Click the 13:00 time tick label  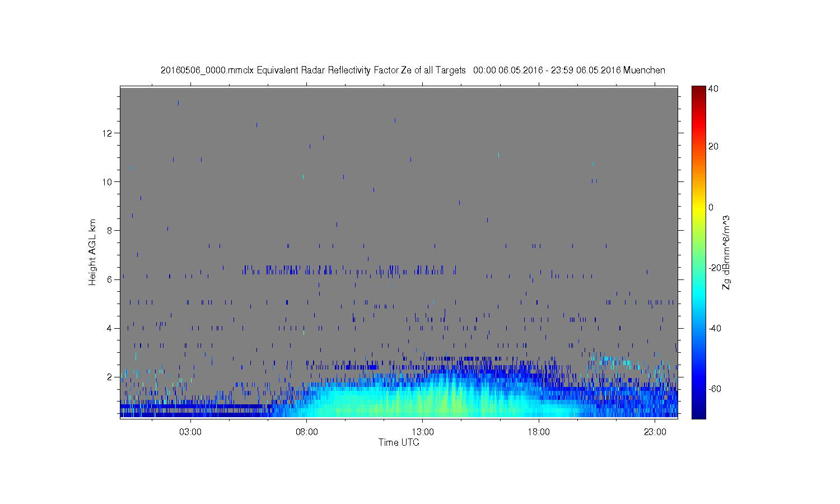point(423,432)
